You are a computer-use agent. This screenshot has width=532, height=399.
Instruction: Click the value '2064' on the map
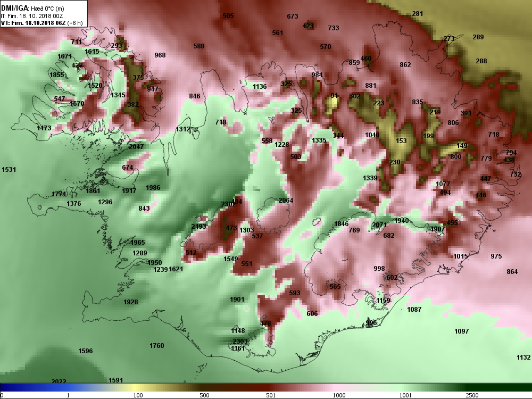coord(286,200)
